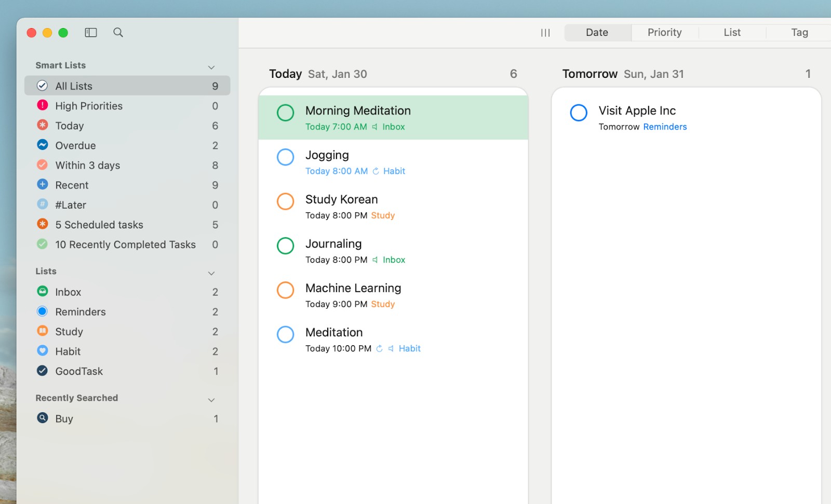
Task: Open search with the magnifier icon
Action: (118, 32)
